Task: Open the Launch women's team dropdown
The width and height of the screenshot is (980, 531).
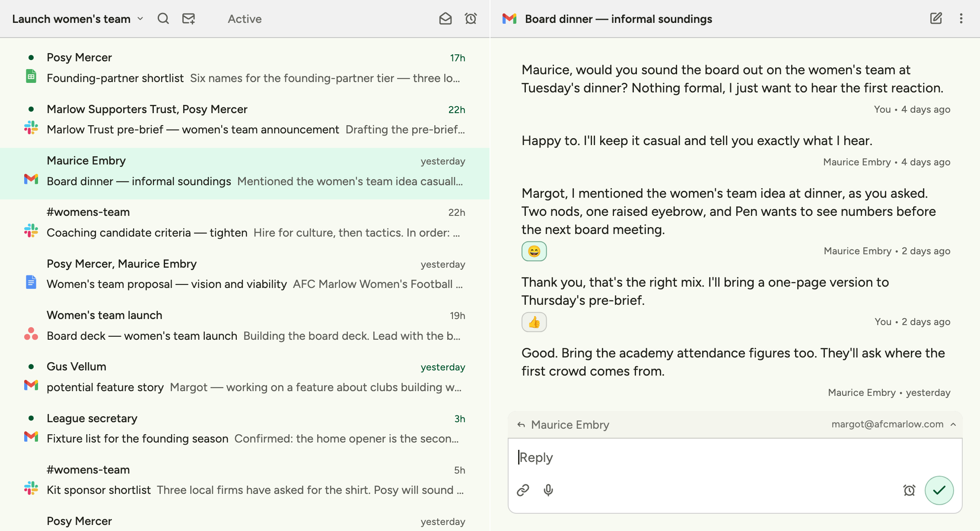Action: (78, 19)
